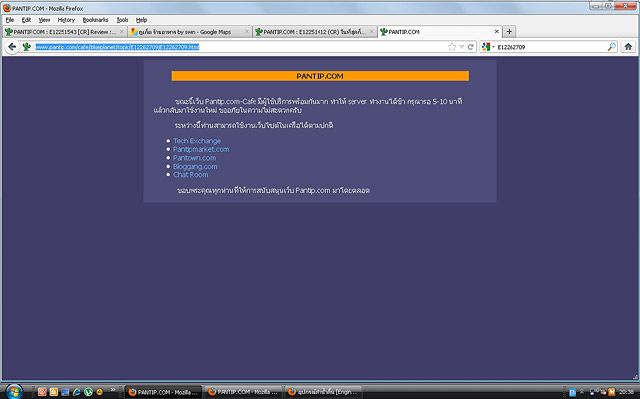Click the taskbar clock showing 20:38
Screen dimensions: 640x399
tap(626, 392)
